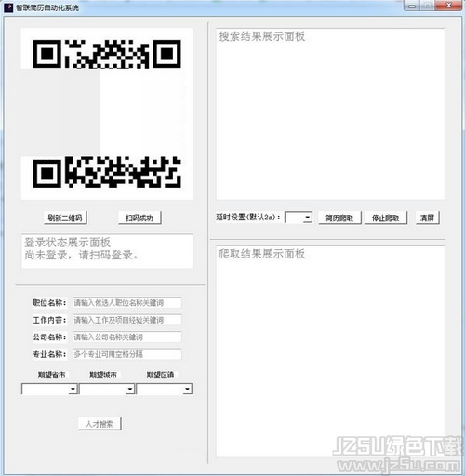The image size is (465, 476).
Task: Click the 职位名称 label
Action: click(x=49, y=303)
